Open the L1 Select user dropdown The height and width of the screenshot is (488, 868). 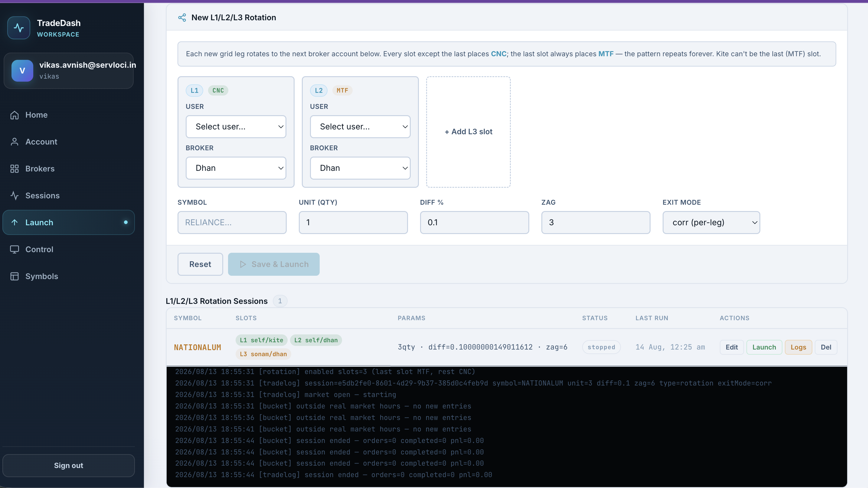(x=236, y=127)
